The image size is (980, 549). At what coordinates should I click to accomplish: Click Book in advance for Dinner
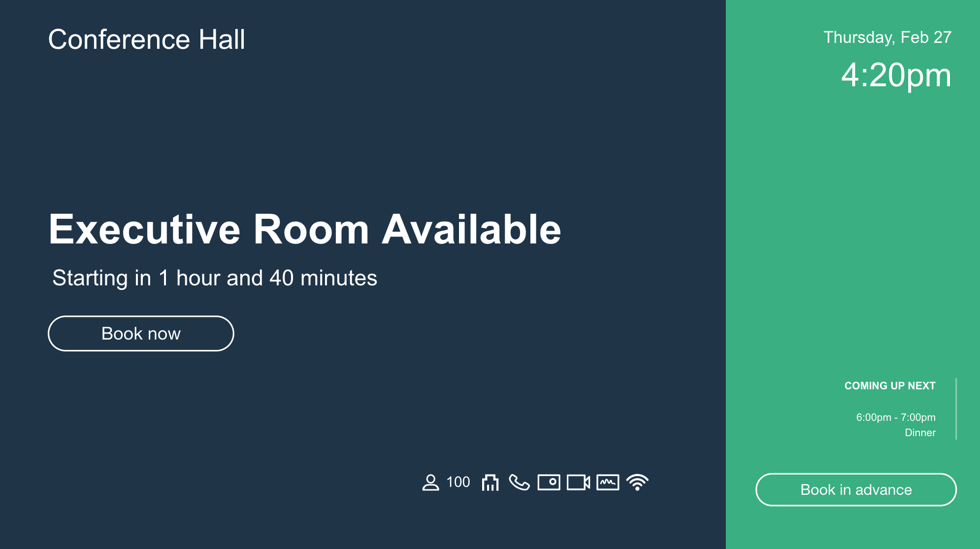click(x=856, y=490)
